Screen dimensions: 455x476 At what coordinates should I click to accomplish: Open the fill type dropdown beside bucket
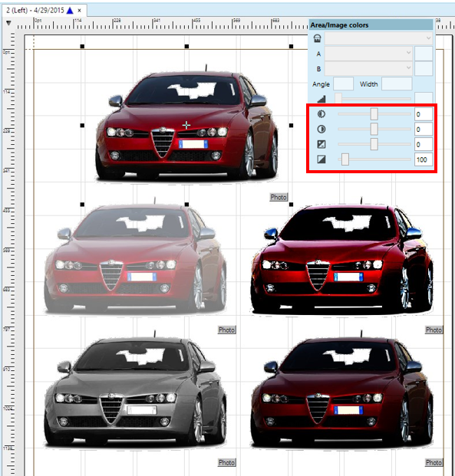coord(378,38)
